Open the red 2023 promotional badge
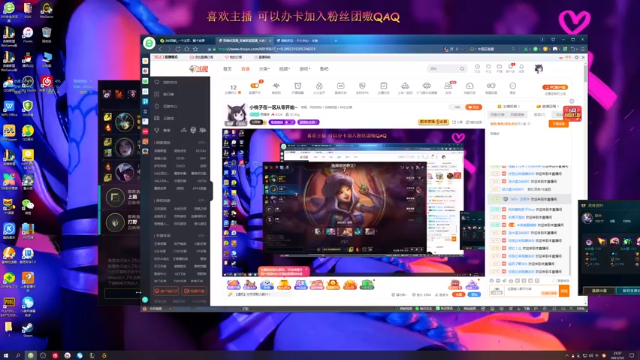 pos(572,114)
